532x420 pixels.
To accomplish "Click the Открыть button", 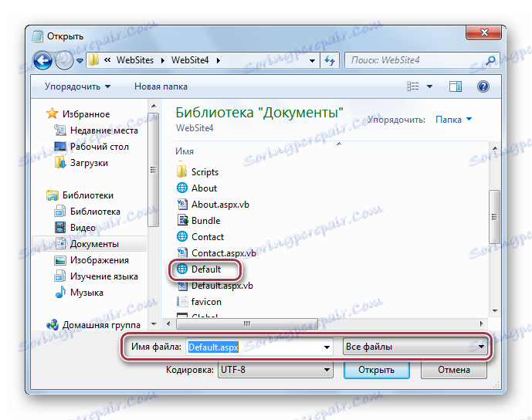I will point(377,370).
